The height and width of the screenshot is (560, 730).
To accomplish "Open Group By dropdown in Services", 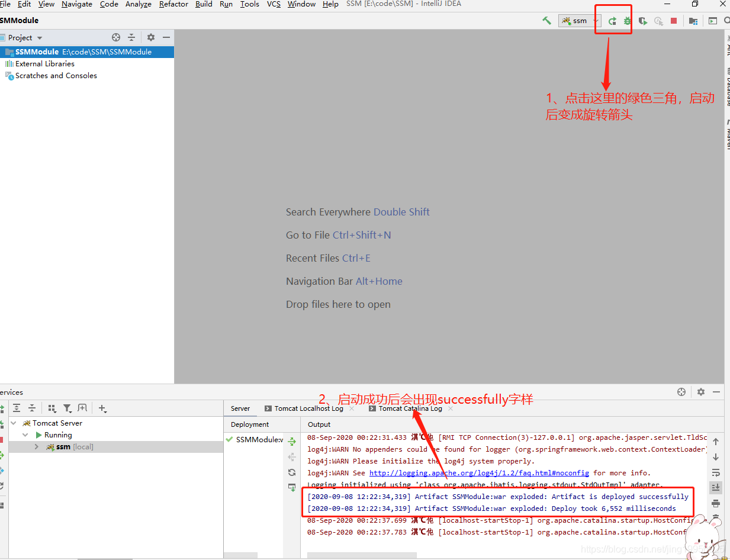I will pos(52,408).
